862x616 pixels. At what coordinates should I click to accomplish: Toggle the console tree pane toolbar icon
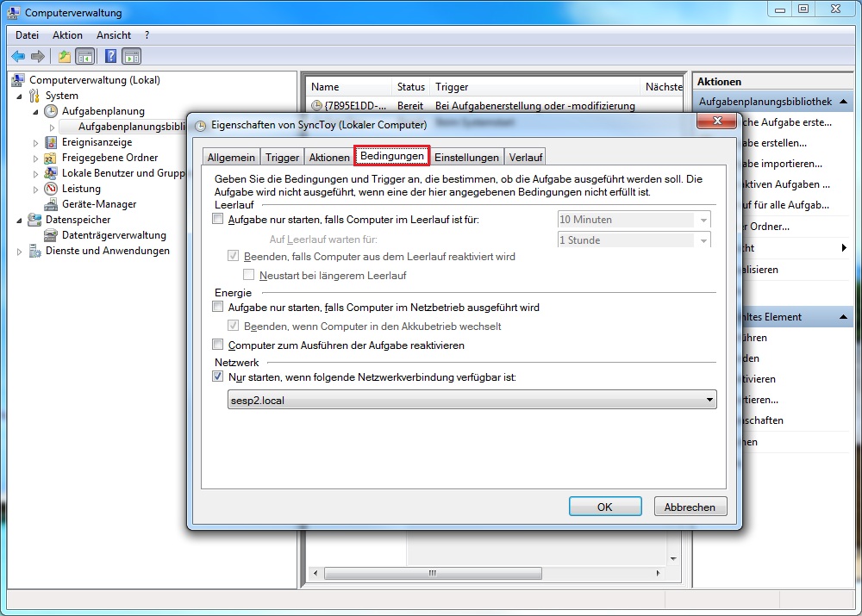tap(85, 56)
